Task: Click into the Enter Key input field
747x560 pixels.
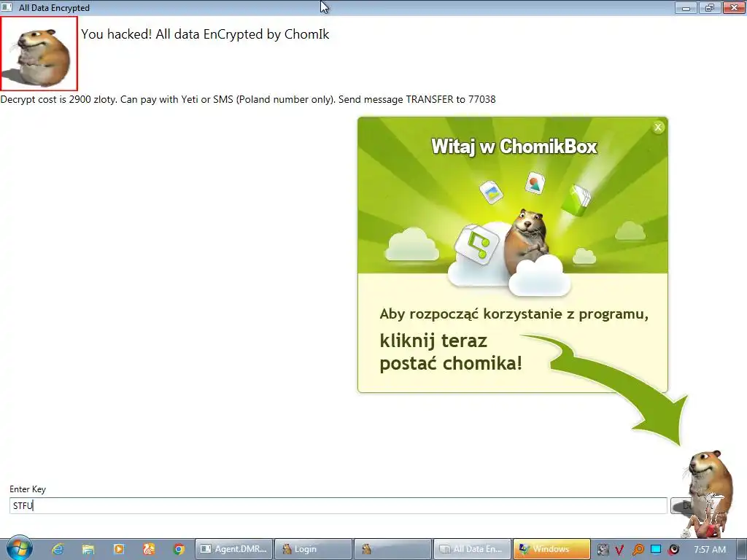Action: (x=338, y=506)
